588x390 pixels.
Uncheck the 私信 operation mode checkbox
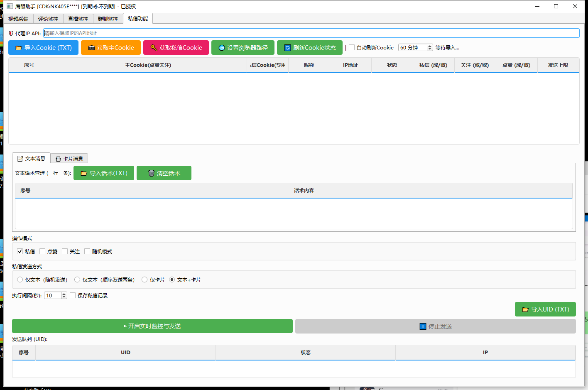pyautogui.click(x=20, y=251)
